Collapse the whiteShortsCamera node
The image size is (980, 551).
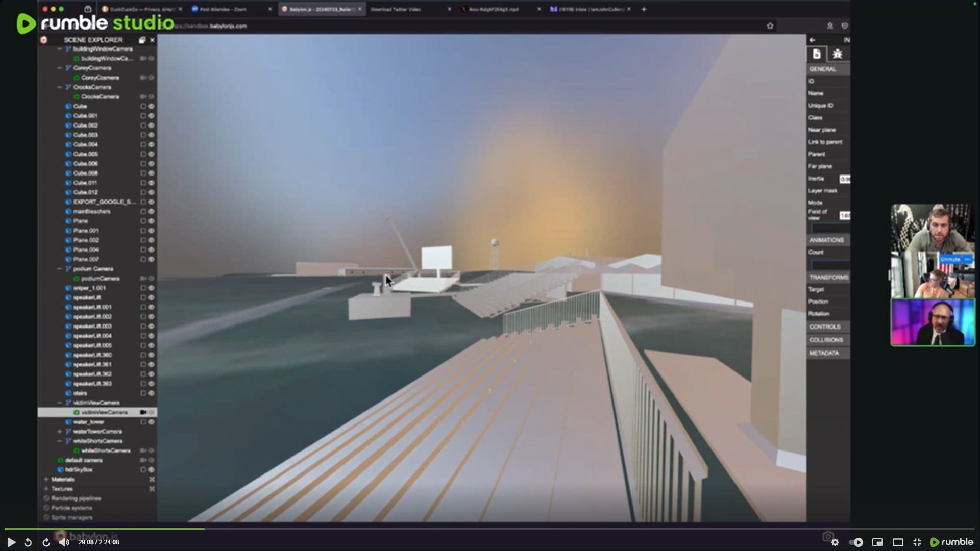[x=60, y=441]
